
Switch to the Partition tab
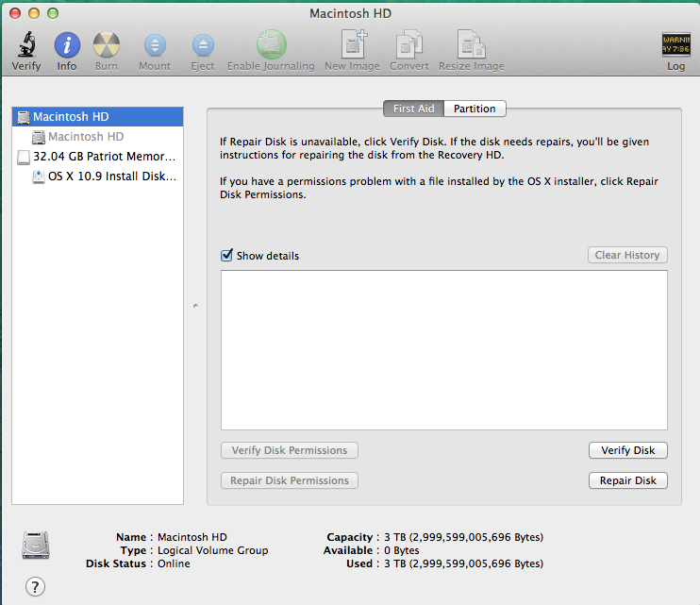pyautogui.click(x=475, y=109)
